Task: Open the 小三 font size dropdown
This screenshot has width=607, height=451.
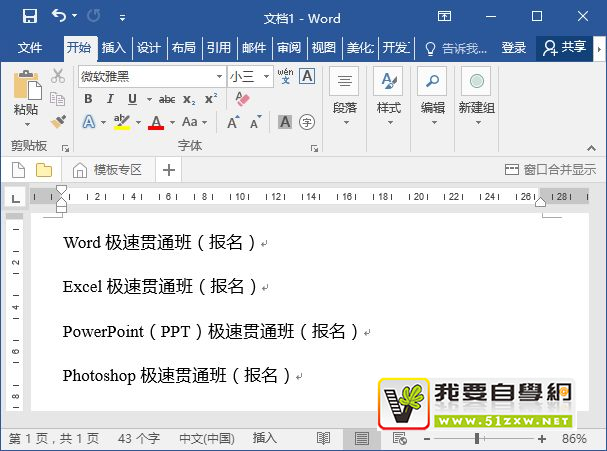Action: point(266,76)
